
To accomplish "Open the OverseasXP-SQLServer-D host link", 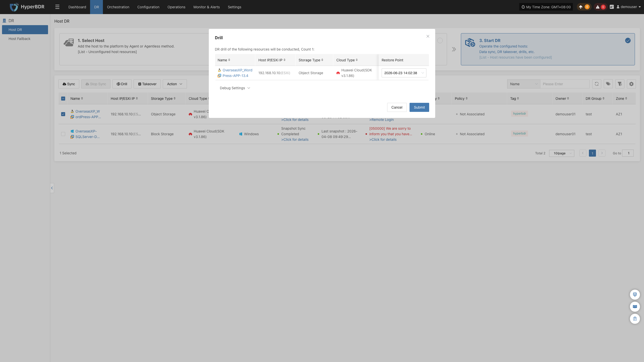I will coord(88,134).
